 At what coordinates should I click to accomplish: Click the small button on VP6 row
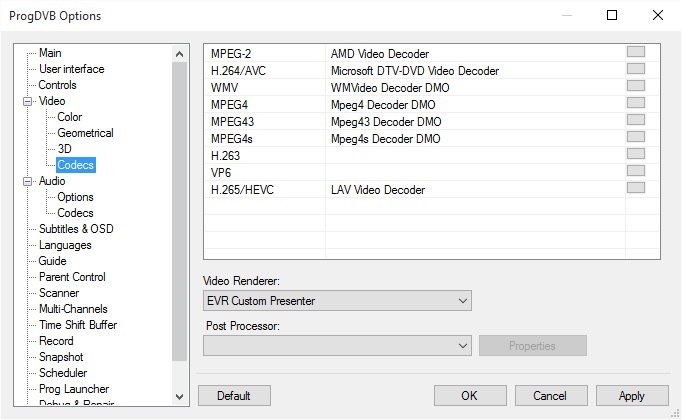click(635, 171)
